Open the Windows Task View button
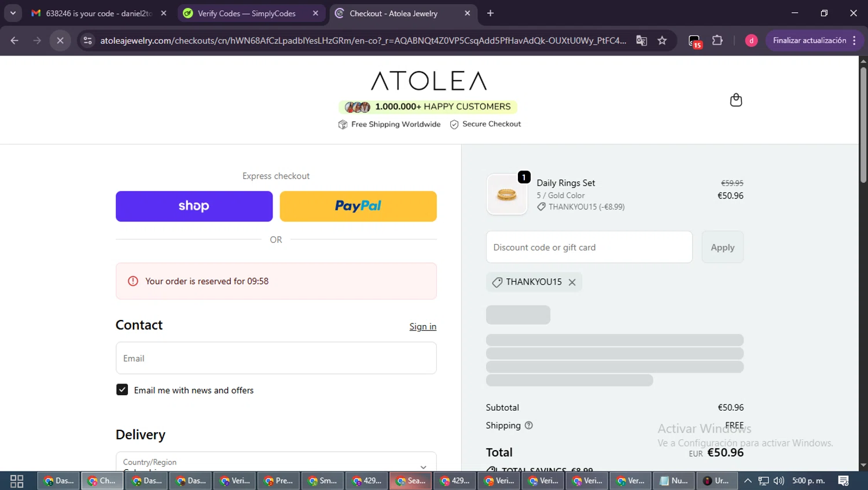 (x=17, y=481)
